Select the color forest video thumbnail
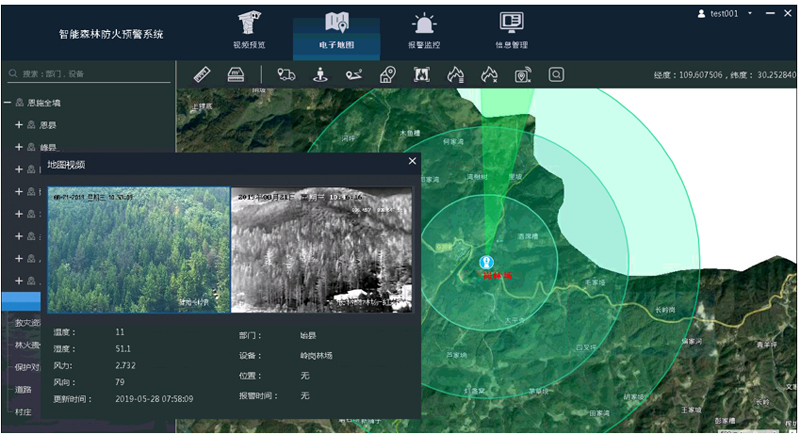800x434 pixels. [x=139, y=249]
